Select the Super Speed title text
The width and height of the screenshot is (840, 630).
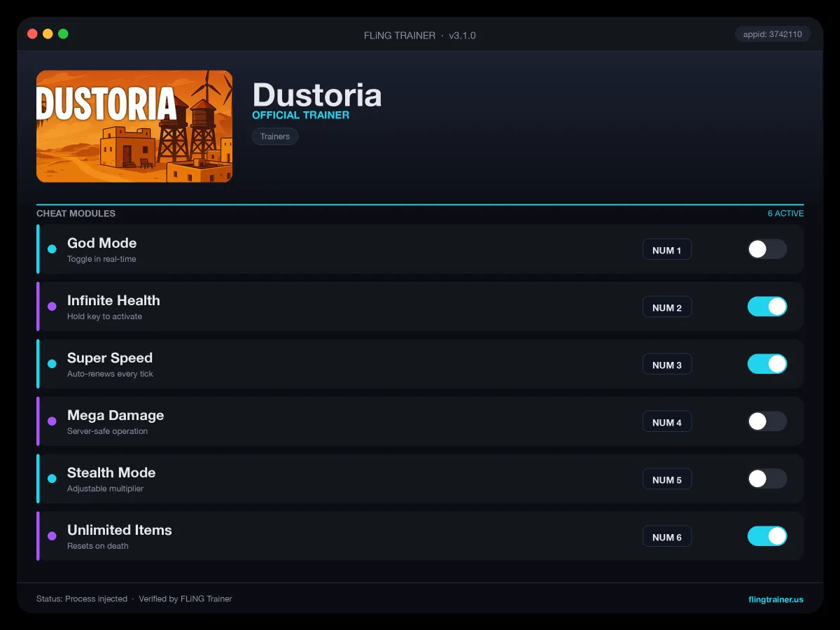(x=110, y=358)
